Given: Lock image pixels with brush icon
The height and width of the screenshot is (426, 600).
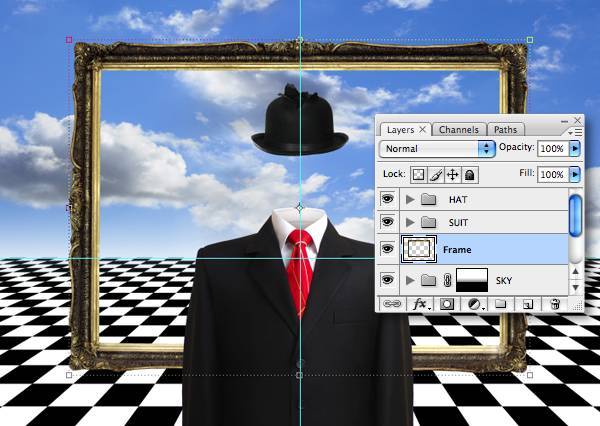Looking at the screenshot, I should [x=436, y=175].
